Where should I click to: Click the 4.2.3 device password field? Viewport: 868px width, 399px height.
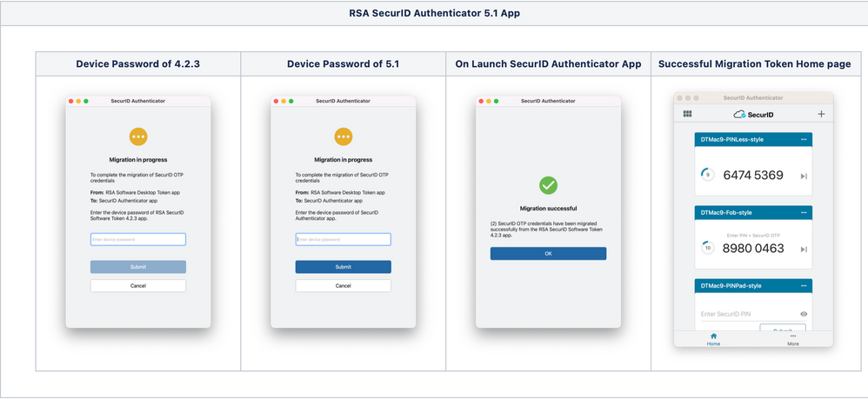[138, 239]
